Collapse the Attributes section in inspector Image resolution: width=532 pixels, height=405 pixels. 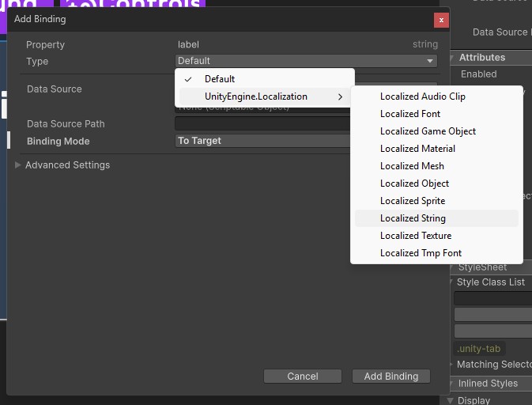click(454, 58)
